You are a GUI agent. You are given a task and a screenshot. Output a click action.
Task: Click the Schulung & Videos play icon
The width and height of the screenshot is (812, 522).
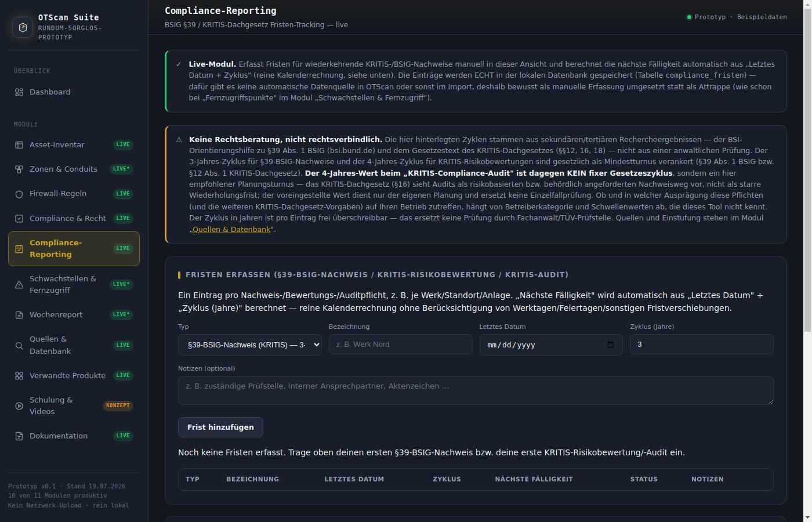[x=19, y=406]
